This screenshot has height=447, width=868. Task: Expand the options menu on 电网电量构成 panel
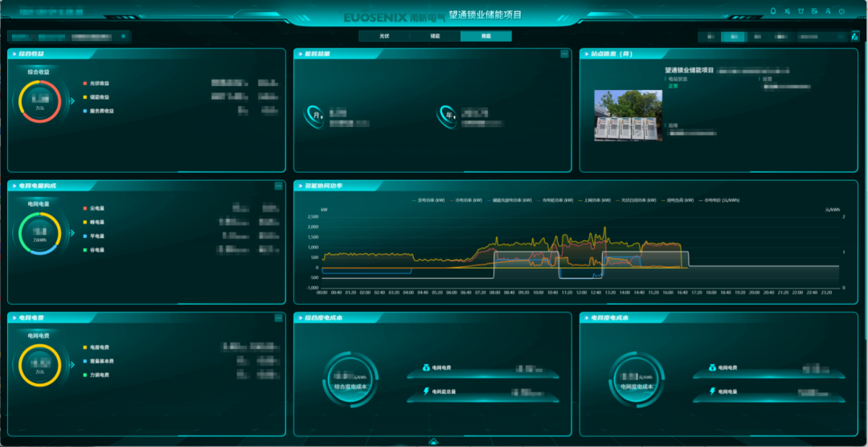coord(278,186)
